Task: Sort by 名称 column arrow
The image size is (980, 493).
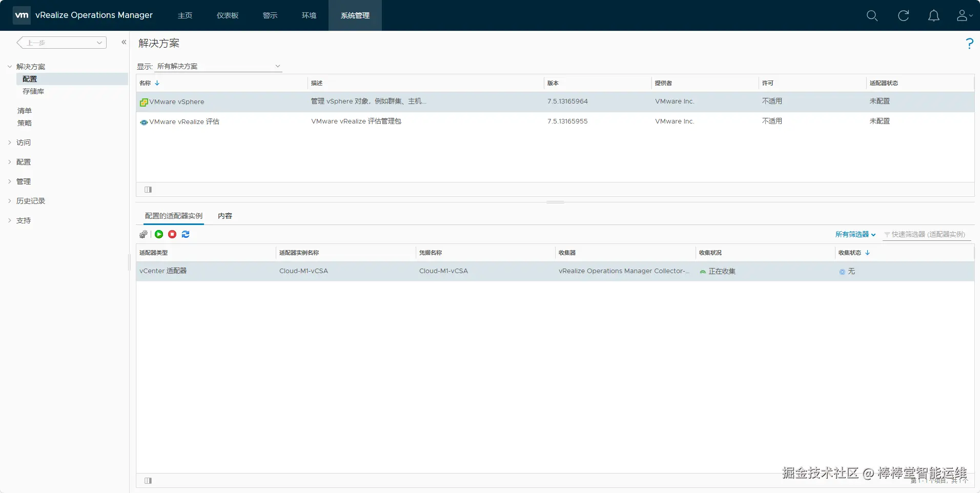Action: tap(157, 83)
